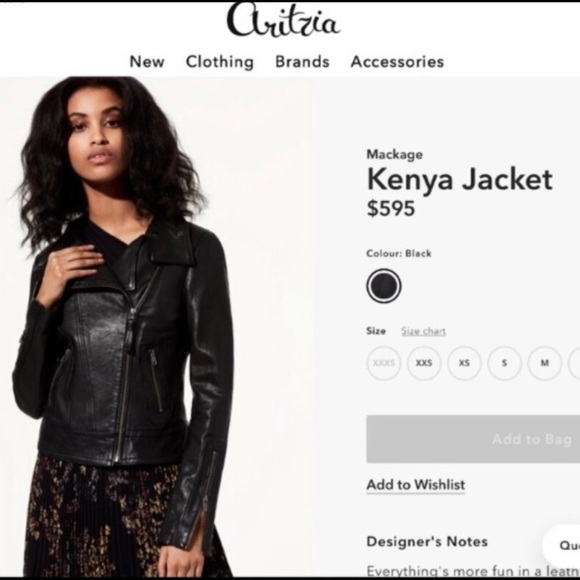Screen dimensions: 580x580
Task: Choose size S
Action: pos(504,363)
